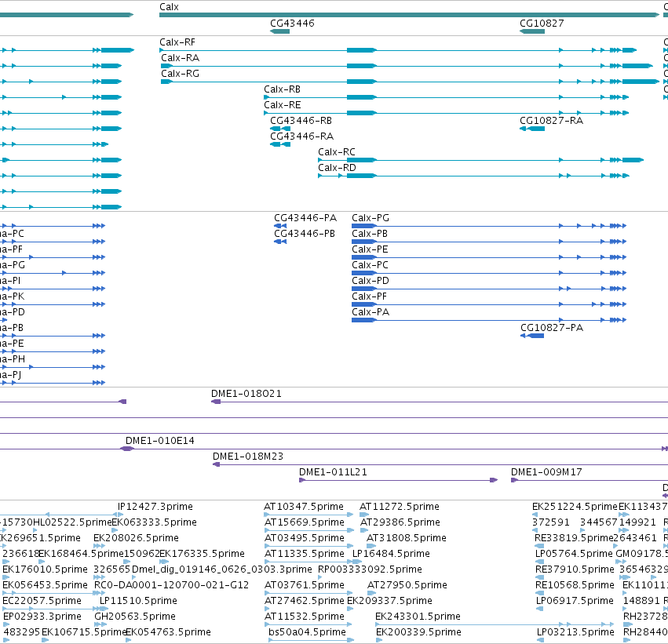
Task: Select transcript Calx-RD
Action: (x=474, y=176)
